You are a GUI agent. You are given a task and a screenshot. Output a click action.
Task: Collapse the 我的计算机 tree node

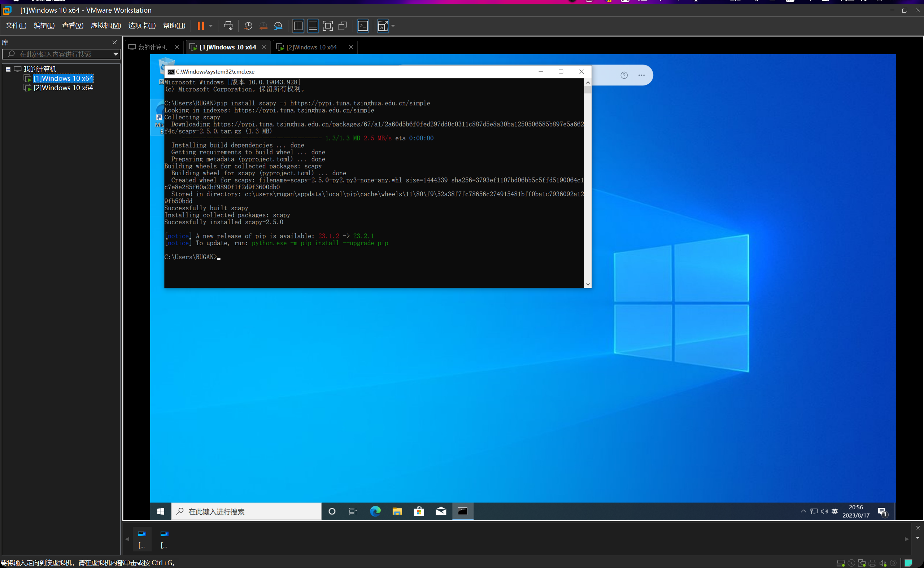click(8, 69)
